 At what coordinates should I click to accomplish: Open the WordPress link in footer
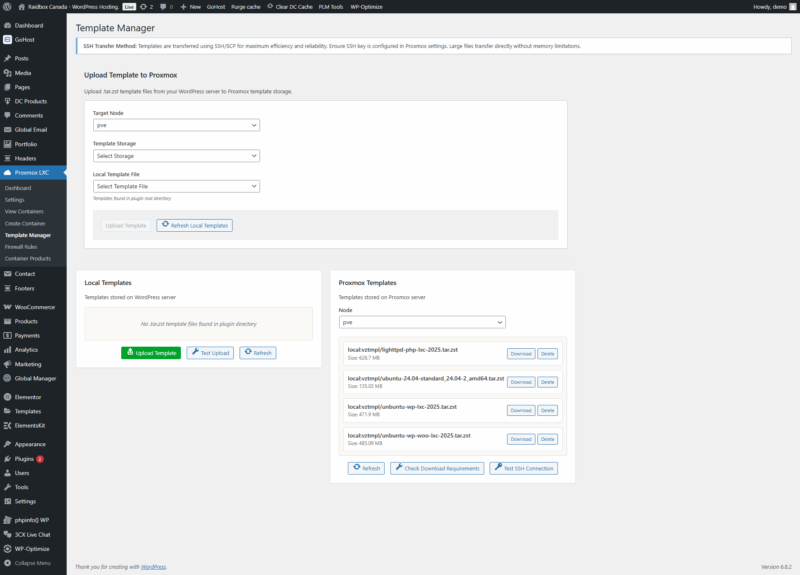coord(153,567)
